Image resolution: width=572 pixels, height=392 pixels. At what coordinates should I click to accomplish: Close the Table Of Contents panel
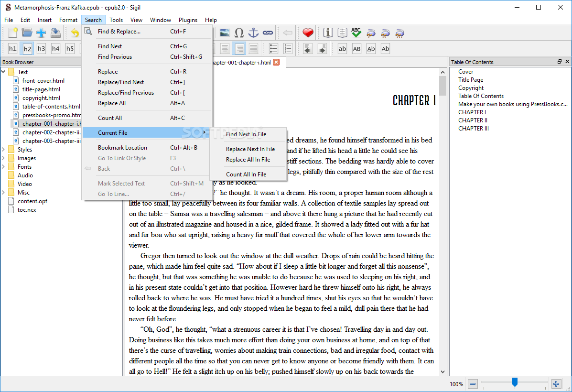click(567, 62)
